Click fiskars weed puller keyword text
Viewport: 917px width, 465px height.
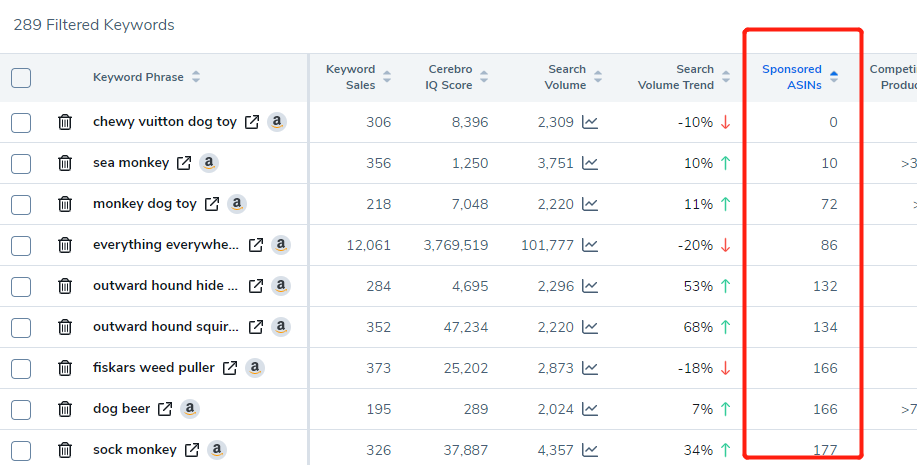tap(153, 368)
